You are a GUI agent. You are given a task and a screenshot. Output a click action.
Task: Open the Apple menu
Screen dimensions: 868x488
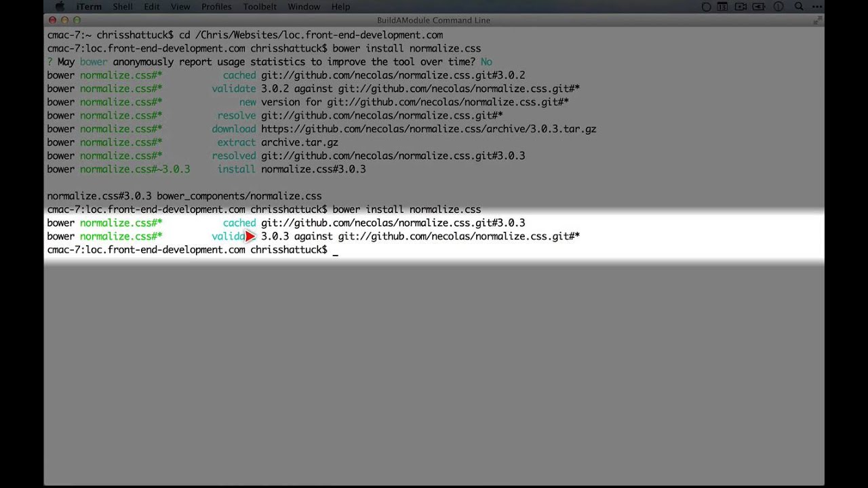59,7
